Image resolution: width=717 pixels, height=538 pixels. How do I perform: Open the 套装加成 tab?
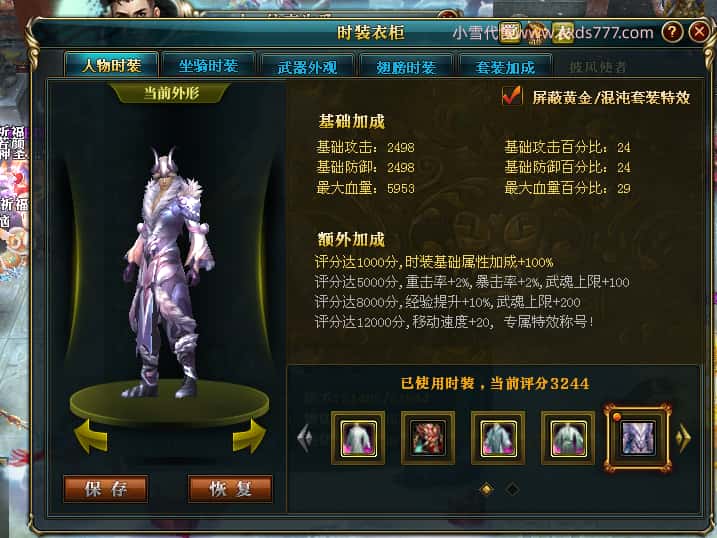coord(505,68)
